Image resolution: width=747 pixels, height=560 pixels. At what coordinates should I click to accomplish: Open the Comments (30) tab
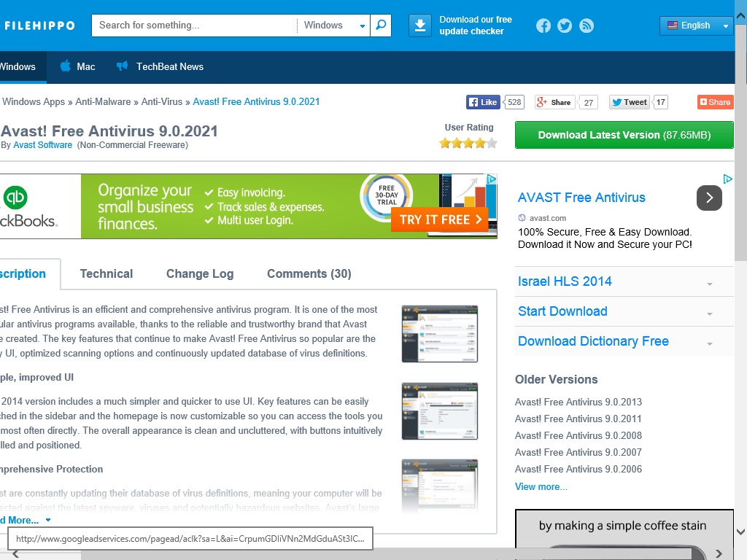coord(309,274)
